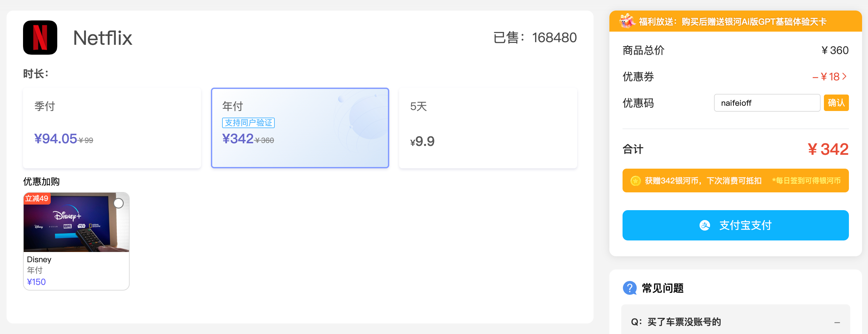Click the 每日签到可得银河币 sign-in hint
Image resolution: width=868 pixels, height=334 pixels.
click(x=806, y=181)
